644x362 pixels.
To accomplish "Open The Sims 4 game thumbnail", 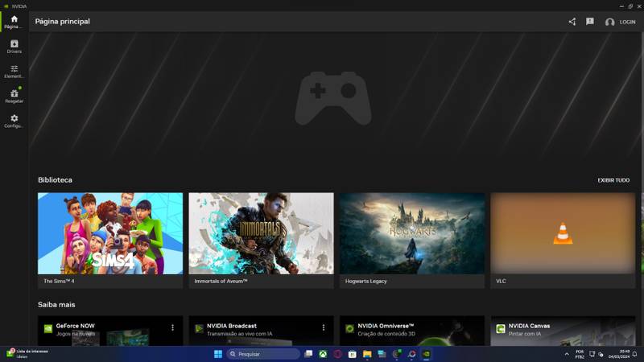I will point(110,233).
